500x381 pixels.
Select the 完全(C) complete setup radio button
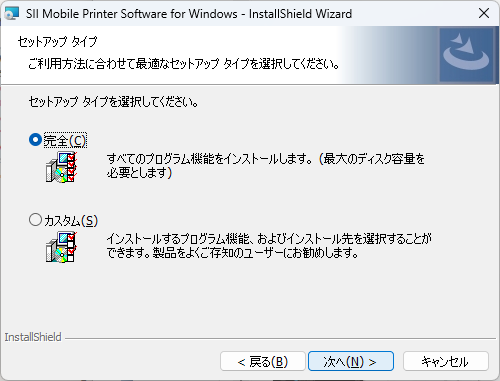[x=35, y=140]
